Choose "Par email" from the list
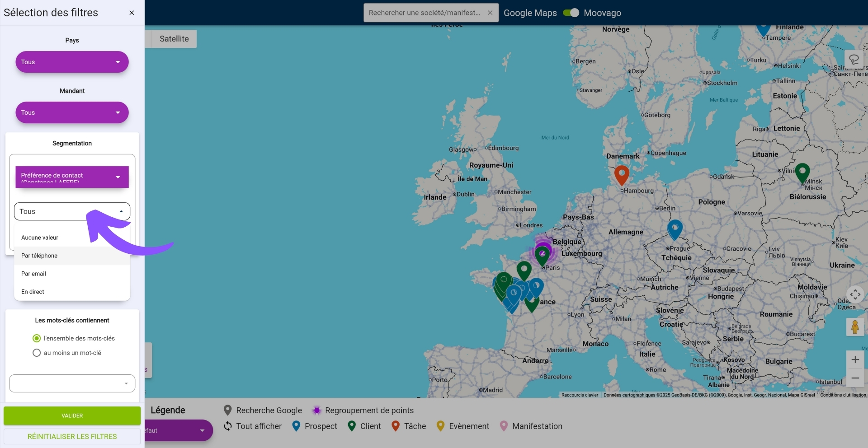 click(34, 274)
